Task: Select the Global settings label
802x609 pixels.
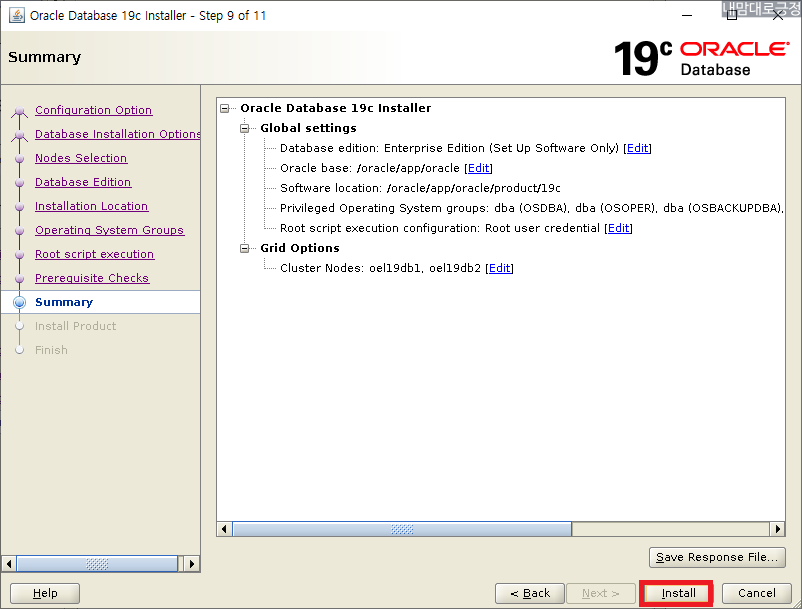Action: 308,128
